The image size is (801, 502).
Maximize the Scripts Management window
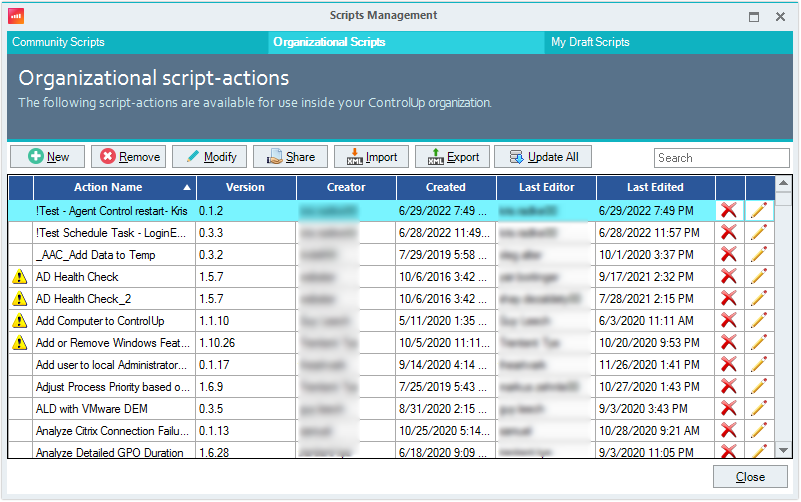[754, 17]
